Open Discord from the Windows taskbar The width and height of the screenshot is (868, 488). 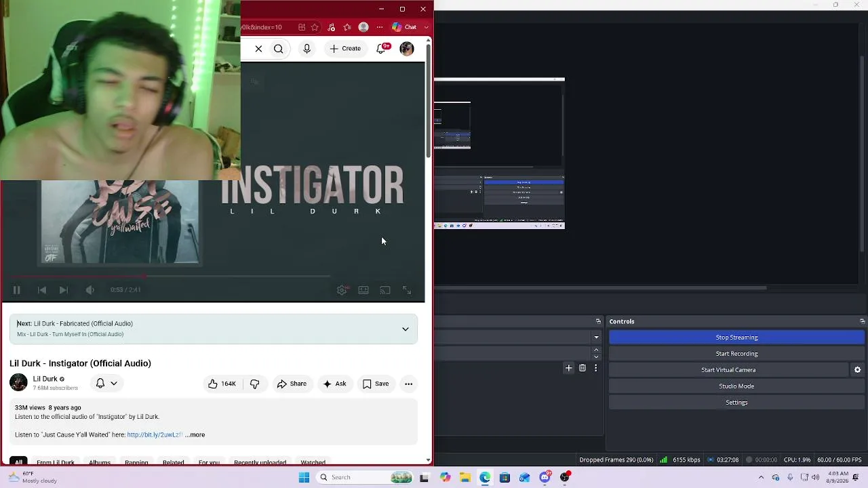click(x=545, y=477)
